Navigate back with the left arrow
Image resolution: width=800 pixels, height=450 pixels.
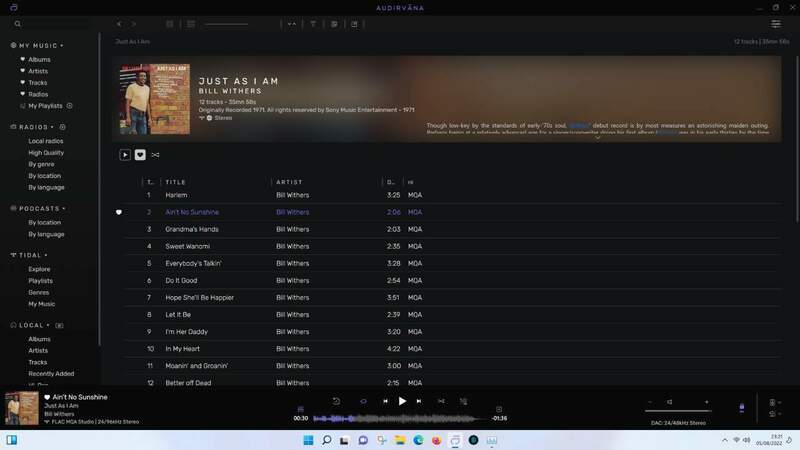119,24
